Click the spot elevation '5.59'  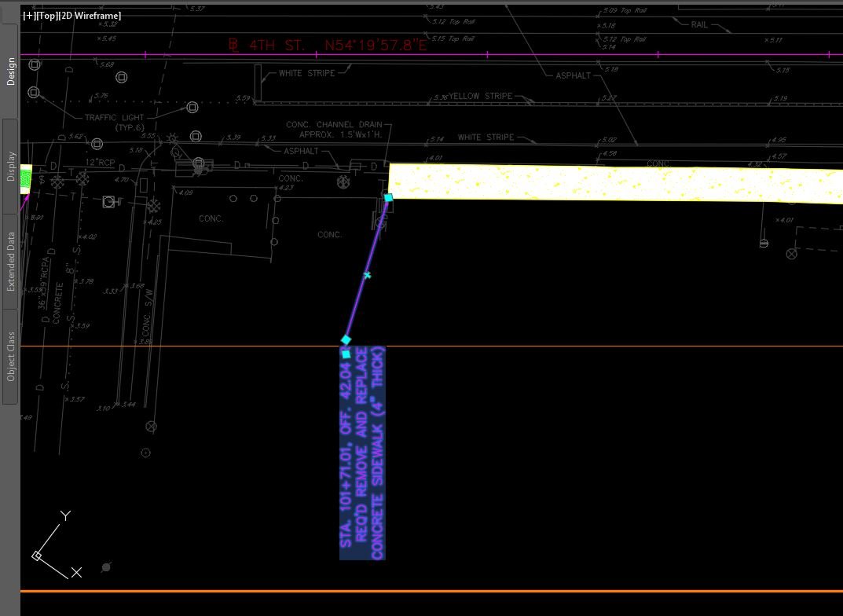[243, 98]
